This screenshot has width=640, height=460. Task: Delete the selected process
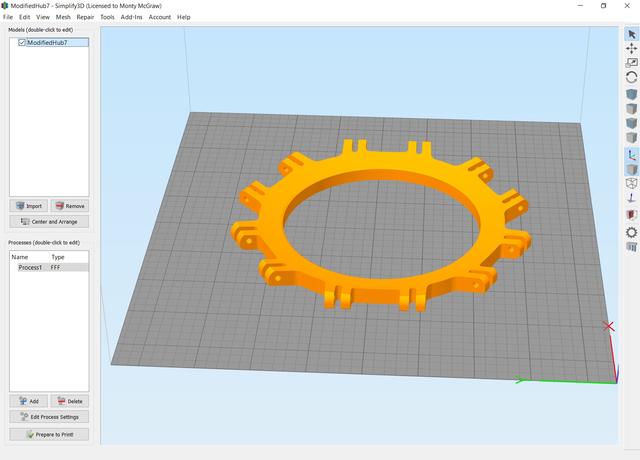click(69, 401)
